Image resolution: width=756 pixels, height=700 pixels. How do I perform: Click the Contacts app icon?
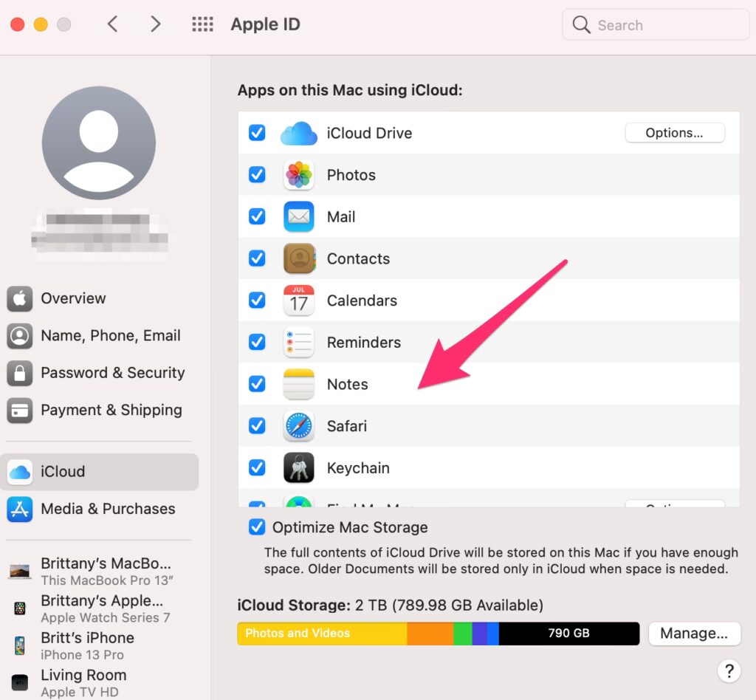tap(298, 259)
